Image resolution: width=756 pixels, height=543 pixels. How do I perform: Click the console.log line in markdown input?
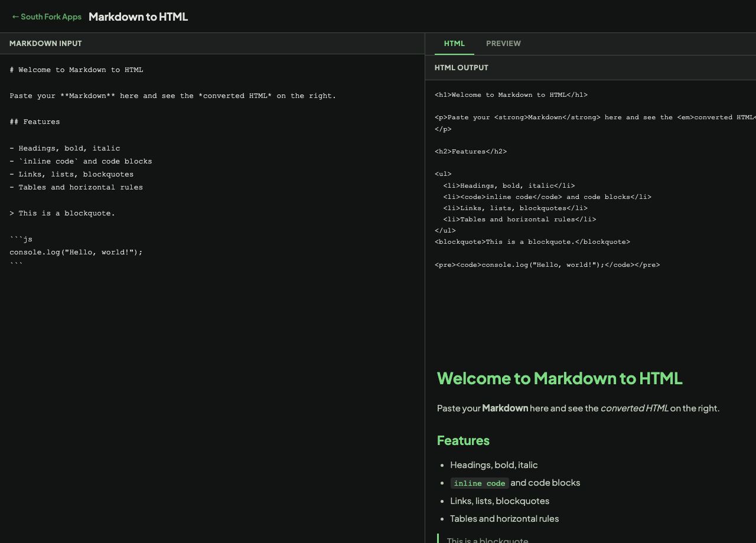(76, 252)
